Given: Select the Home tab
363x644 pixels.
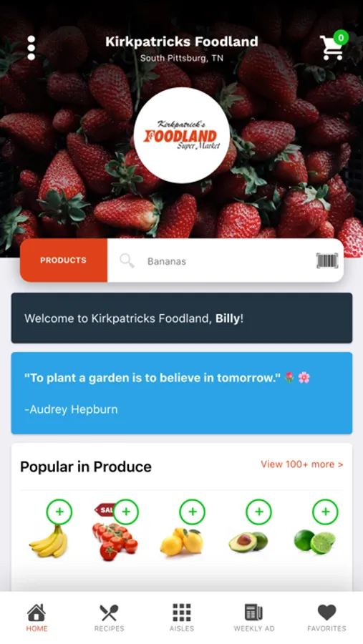Looking at the screenshot, I should coord(37,618).
